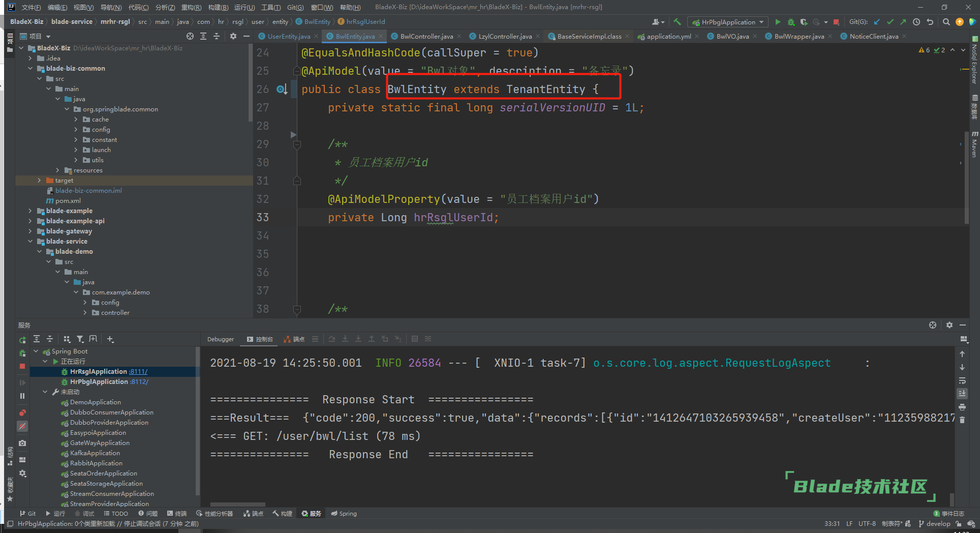Image resolution: width=980 pixels, height=533 pixels.
Task: Click the editor vertical scrollbar on the right
Action: click(x=966, y=178)
